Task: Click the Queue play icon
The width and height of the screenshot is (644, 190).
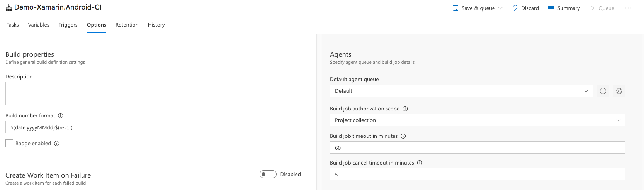Action: [592, 8]
